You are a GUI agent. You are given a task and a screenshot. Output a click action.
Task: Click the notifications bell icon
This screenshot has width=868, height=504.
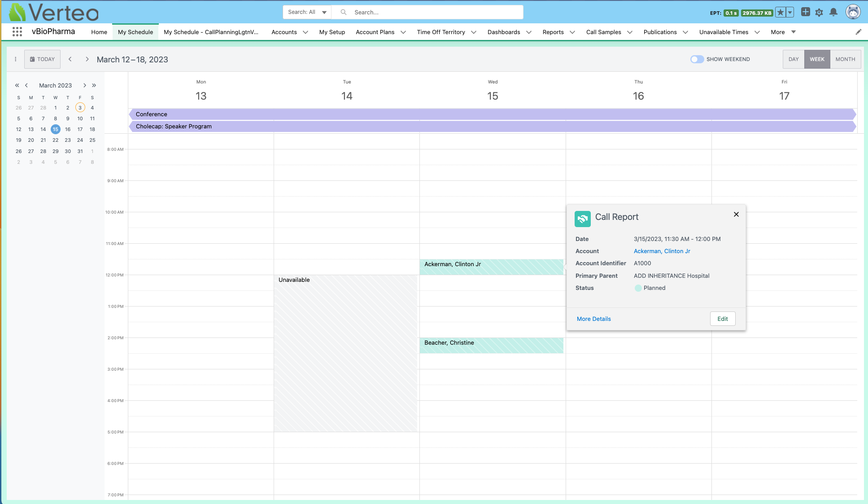[833, 13]
